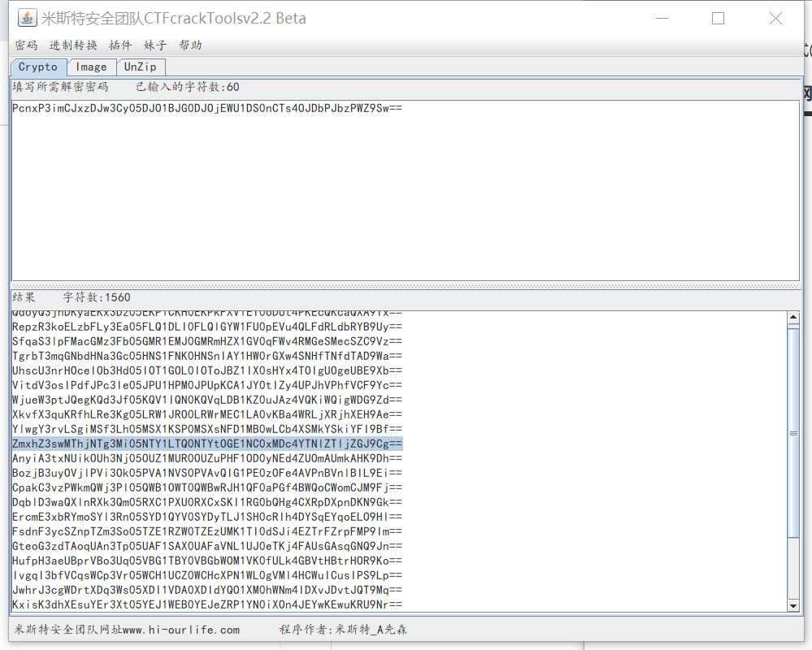Click the Java coffee cup title bar icon
The width and height of the screenshot is (812, 650).
pyautogui.click(x=26, y=17)
